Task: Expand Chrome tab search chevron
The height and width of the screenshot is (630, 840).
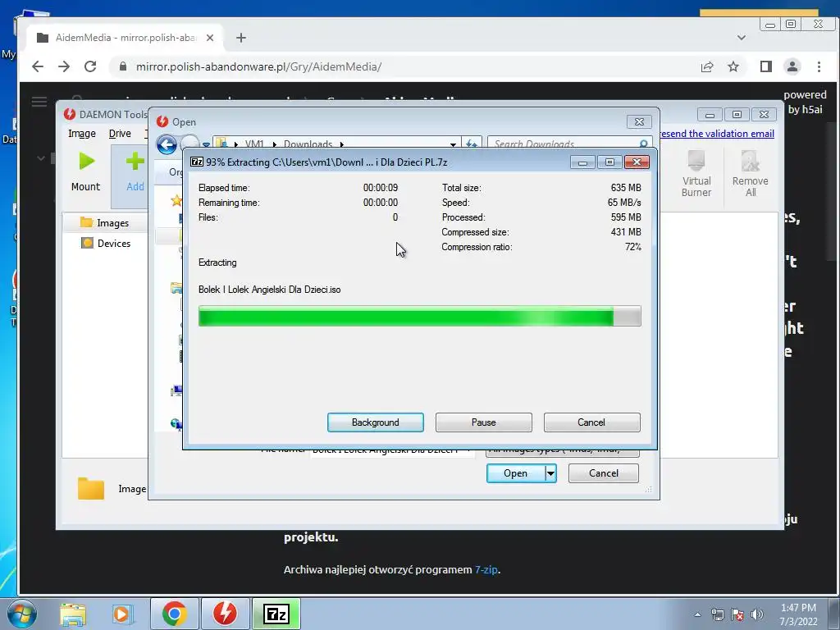Action: pos(742,38)
